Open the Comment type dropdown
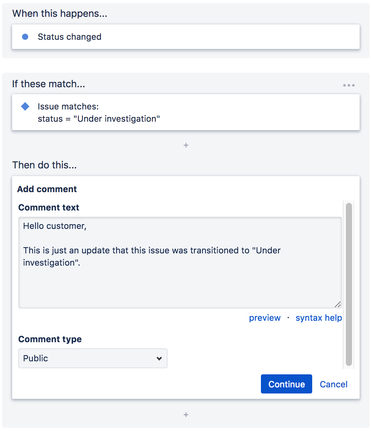The height and width of the screenshot is (431, 371). [x=93, y=358]
